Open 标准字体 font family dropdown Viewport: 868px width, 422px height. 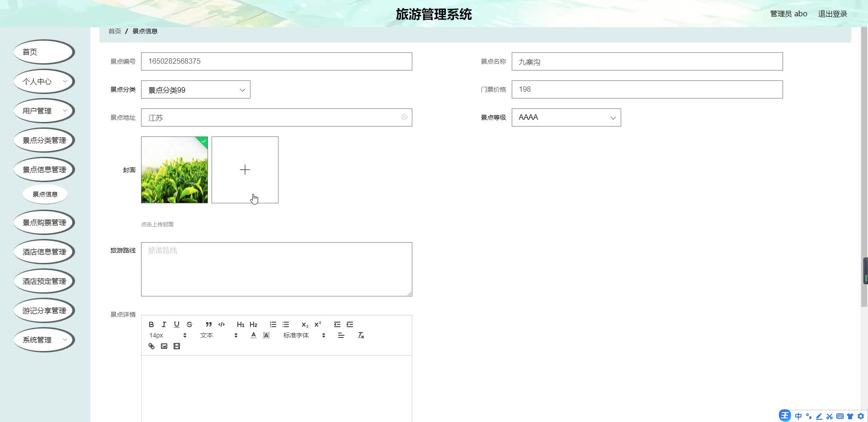point(304,335)
